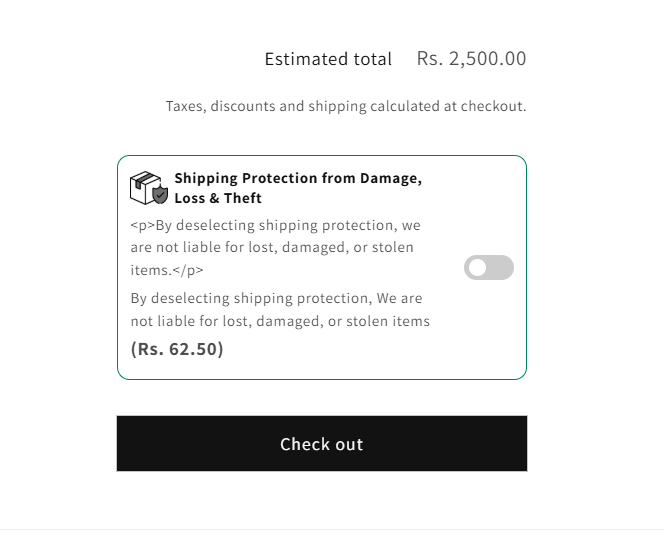Viewport: 664px width, 541px height.
Task: Click the taxes and shipping notice text
Action: (x=345, y=106)
